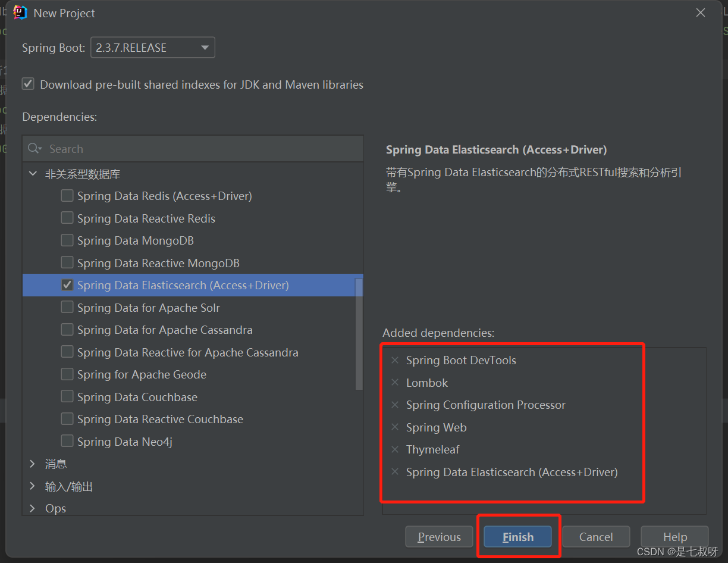Viewport: 728px width, 563px height.
Task: Select Spring Boot DevTools text in added list
Action: pyautogui.click(x=461, y=360)
